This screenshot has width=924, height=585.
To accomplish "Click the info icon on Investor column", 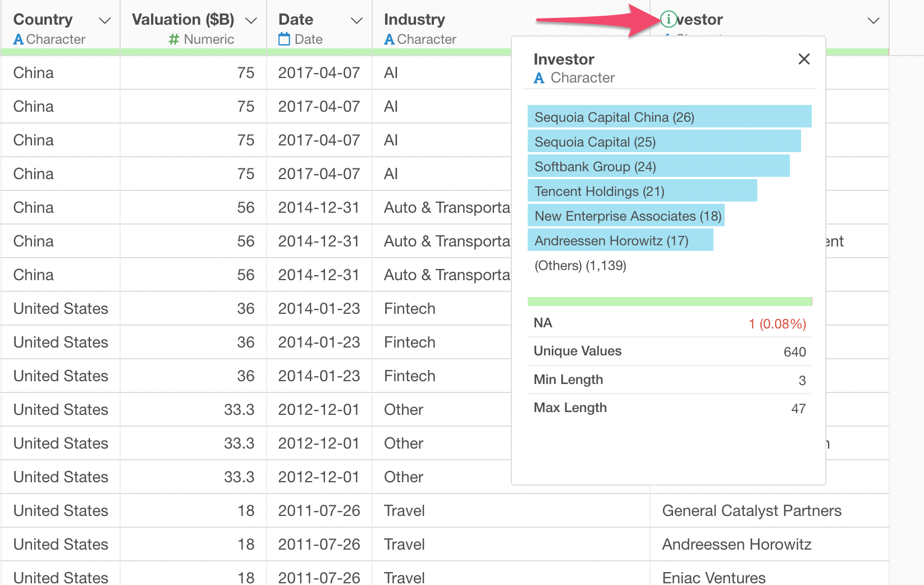I will [x=668, y=20].
